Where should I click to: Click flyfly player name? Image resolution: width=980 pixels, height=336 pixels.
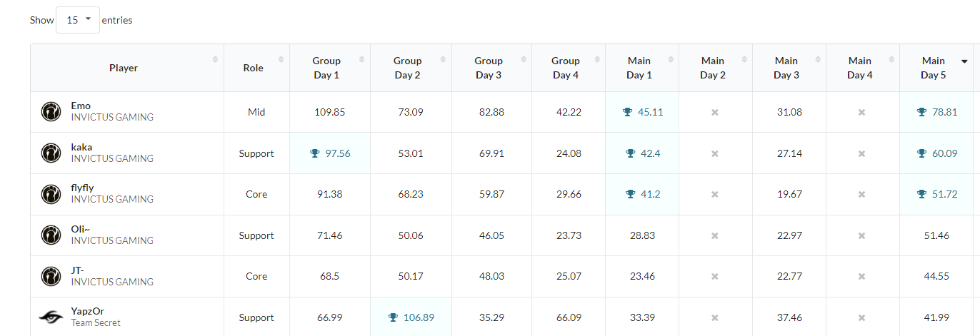pyautogui.click(x=82, y=188)
